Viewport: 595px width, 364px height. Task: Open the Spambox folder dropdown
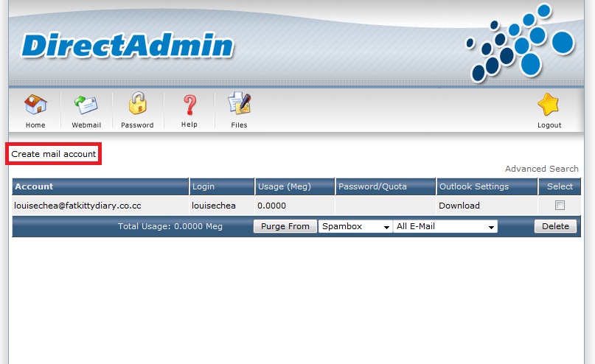(x=355, y=226)
